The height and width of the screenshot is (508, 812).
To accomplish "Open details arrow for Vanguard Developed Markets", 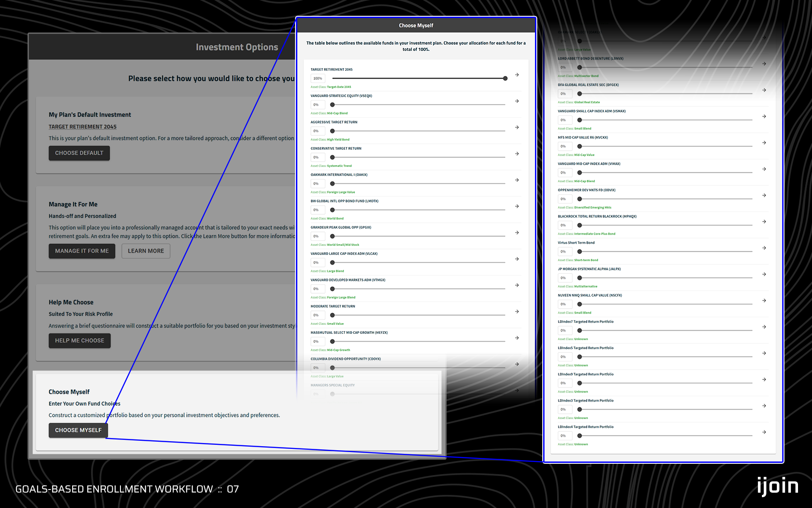I will pos(517,285).
